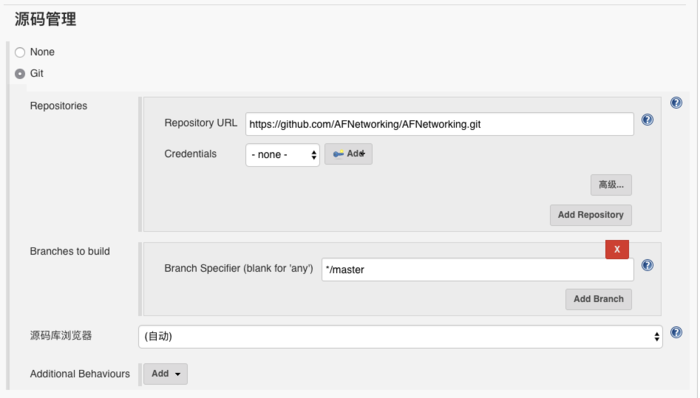Click the None radio option label text
This screenshot has height=398, width=700.
[42, 52]
